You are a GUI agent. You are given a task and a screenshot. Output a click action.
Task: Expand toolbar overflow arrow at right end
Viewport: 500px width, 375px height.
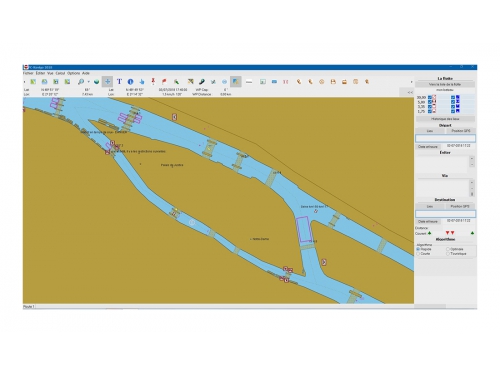point(411,82)
